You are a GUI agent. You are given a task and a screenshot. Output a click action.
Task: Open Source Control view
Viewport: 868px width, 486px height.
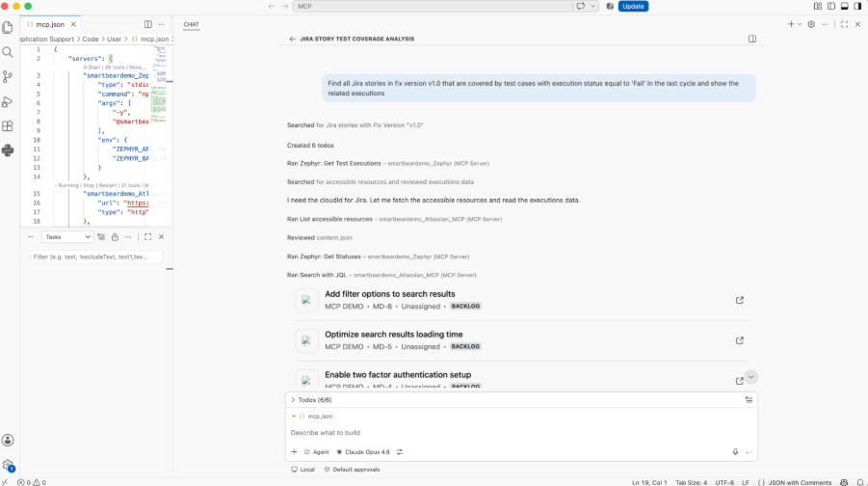coord(8,76)
